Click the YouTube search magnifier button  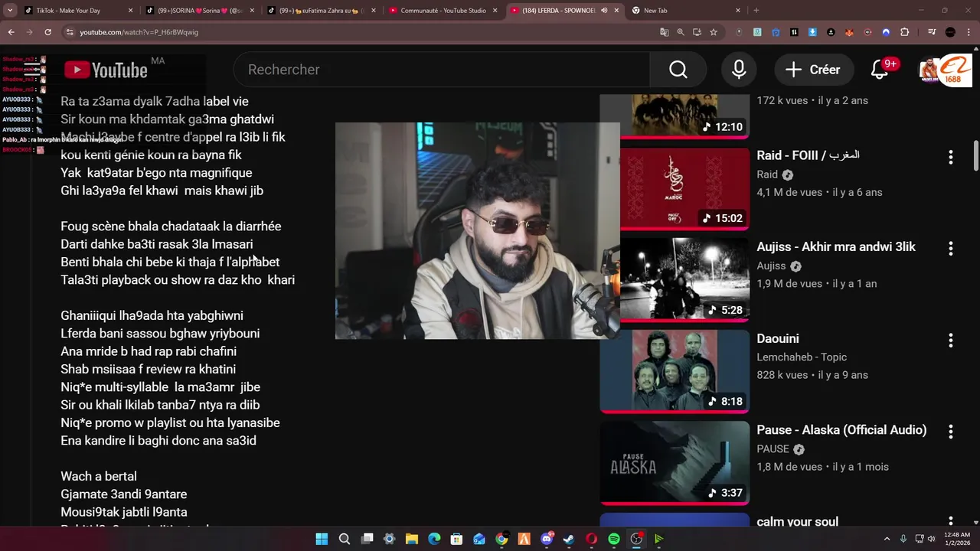[x=678, y=70]
